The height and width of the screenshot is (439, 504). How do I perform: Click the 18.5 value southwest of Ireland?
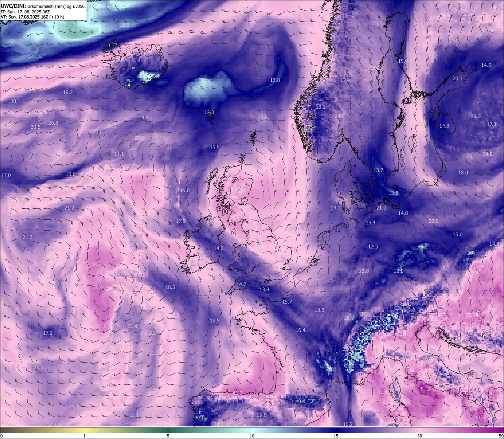pyautogui.click(x=170, y=287)
